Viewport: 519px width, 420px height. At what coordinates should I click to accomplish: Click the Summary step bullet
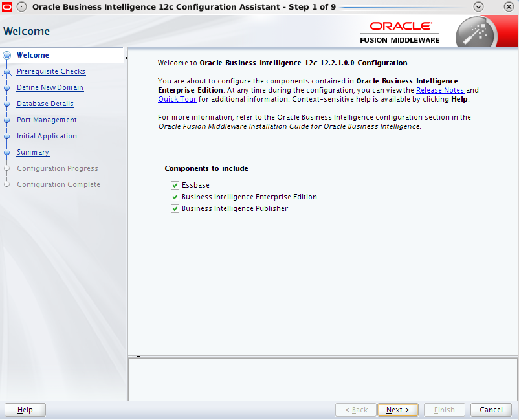point(7,153)
